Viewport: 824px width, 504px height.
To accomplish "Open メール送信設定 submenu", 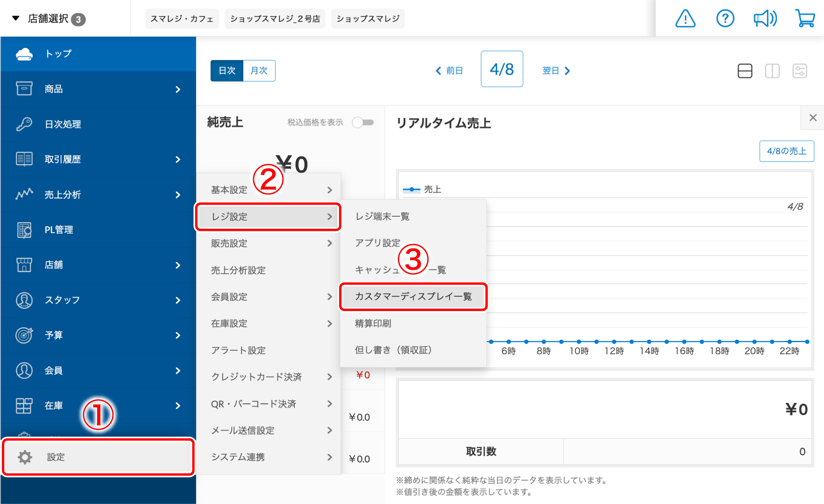I will coord(268,430).
